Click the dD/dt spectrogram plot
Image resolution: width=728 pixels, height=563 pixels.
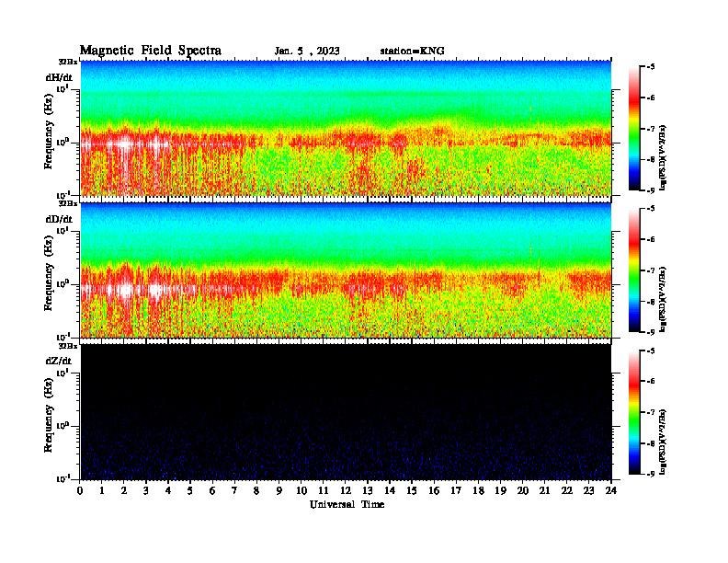(x=346, y=270)
